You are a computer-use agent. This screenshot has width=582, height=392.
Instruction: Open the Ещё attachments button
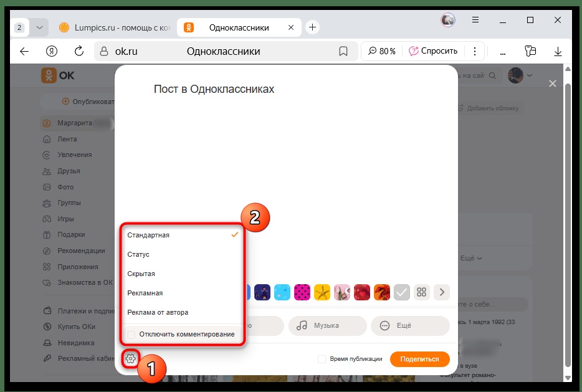[410, 325]
